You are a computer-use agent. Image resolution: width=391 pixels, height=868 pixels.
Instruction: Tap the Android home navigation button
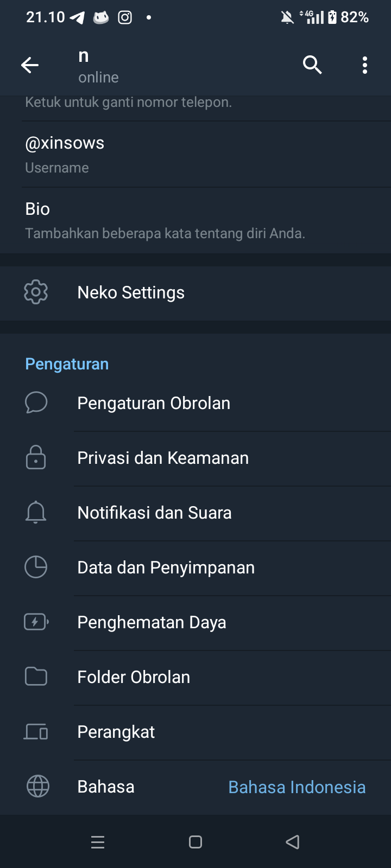pos(195,842)
